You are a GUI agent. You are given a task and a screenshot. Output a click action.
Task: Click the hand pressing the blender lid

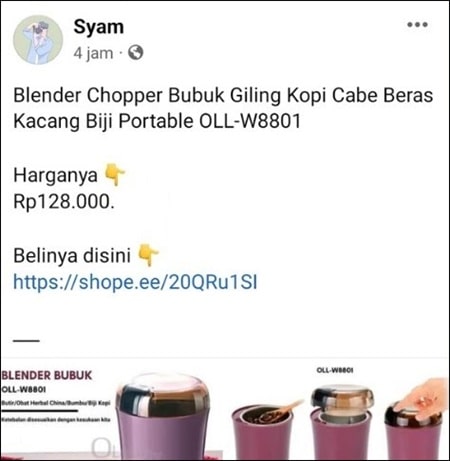(x=422, y=398)
